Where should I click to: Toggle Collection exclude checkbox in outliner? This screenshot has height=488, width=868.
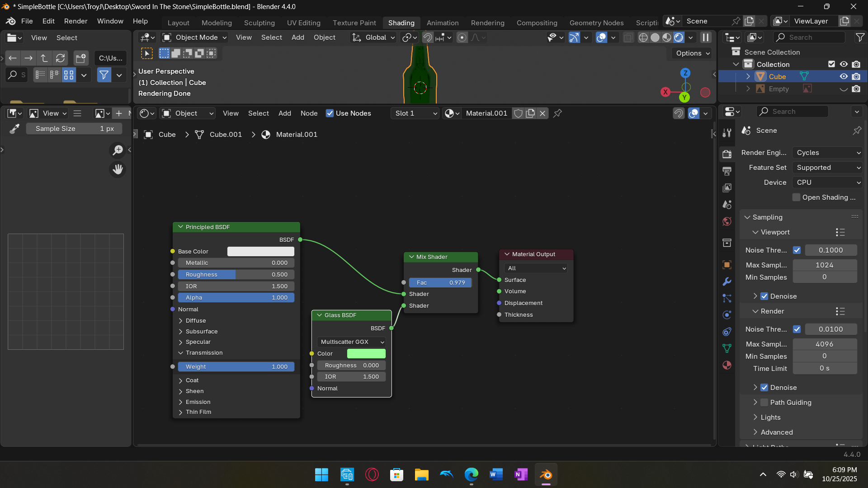[831, 64]
